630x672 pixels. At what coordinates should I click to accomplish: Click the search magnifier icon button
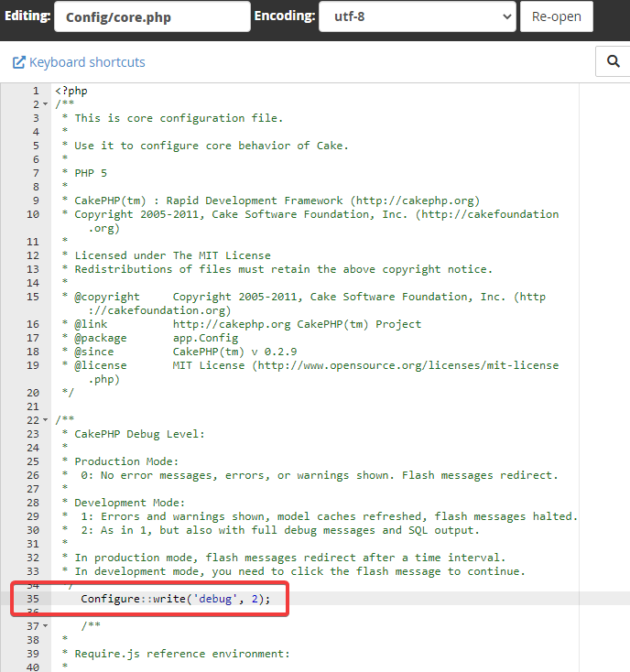pos(614,61)
